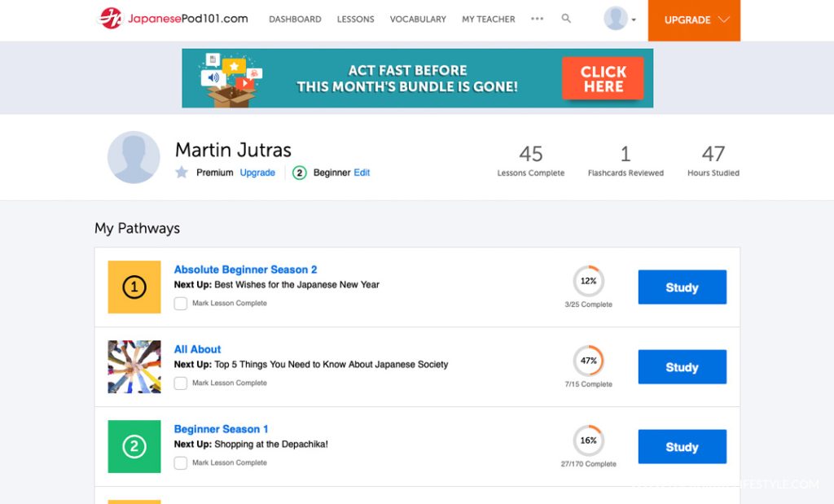Expand the account dropdown arrow

tap(634, 20)
